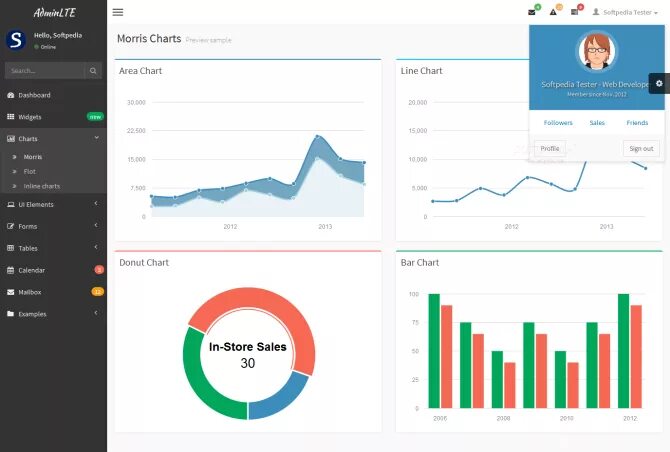670x452 pixels.
Task: Click the Tables grid icon in sidebar
Action: click(11, 248)
